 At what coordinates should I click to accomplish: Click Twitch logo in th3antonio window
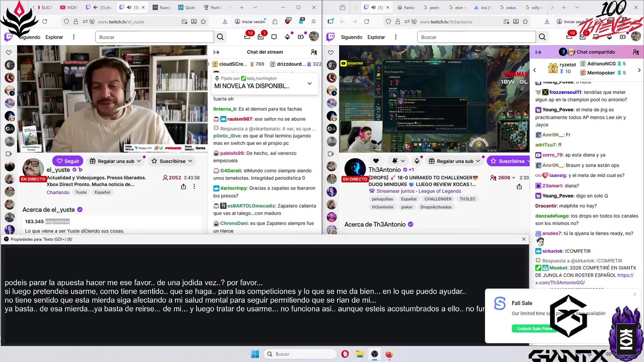tap(331, 37)
